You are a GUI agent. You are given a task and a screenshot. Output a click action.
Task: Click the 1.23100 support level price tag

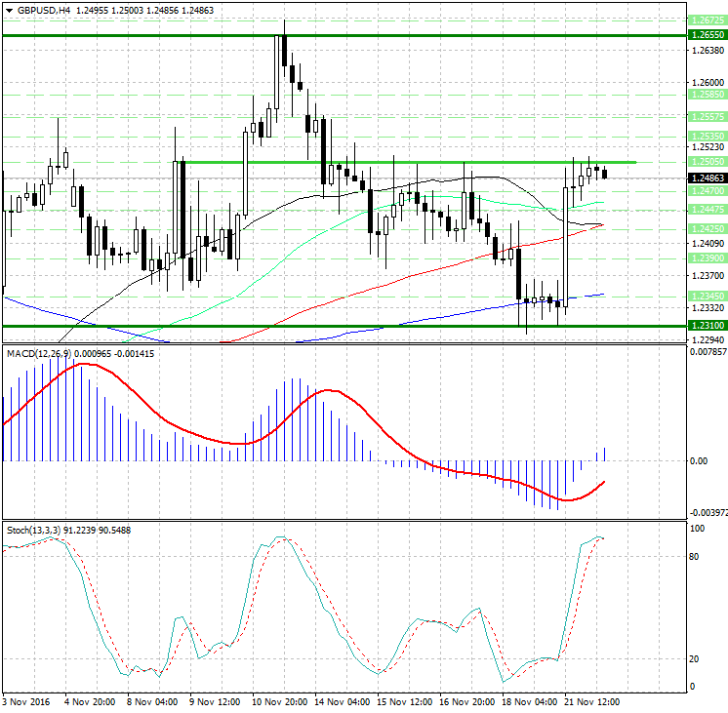(707, 326)
